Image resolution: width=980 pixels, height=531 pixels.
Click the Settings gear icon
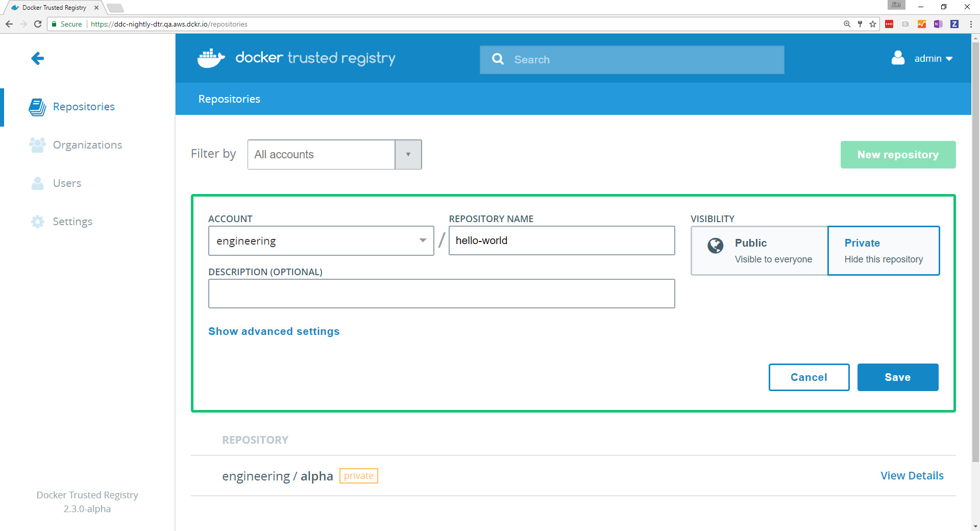37,222
